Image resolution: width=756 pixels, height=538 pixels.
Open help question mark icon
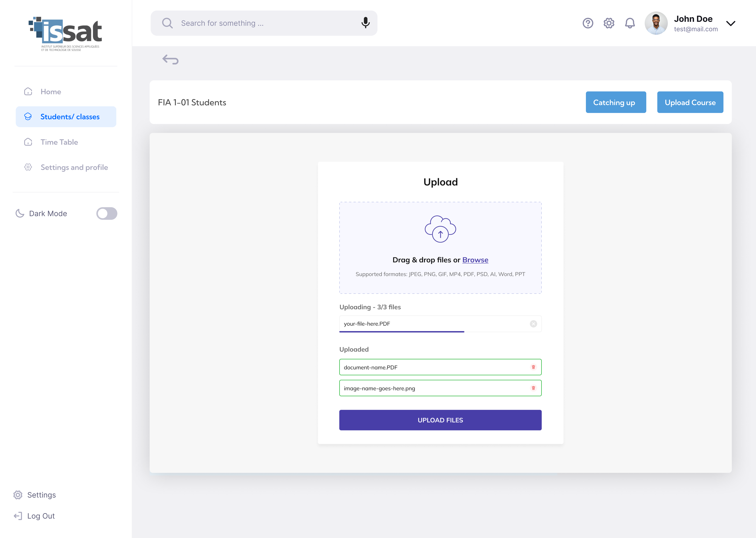click(588, 23)
